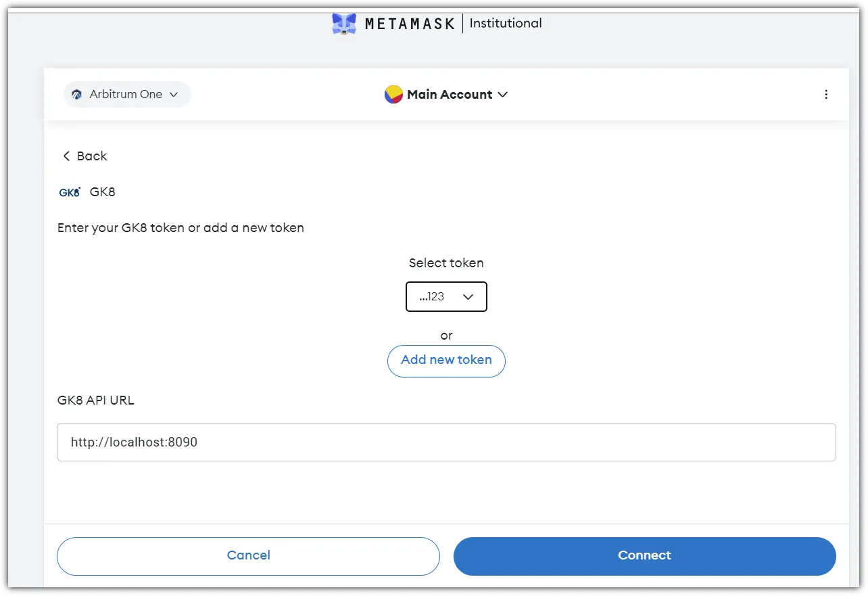The height and width of the screenshot is (596, 868).
Task: Click the MetaMask fox logo
Action: click(x=344, y=24)
